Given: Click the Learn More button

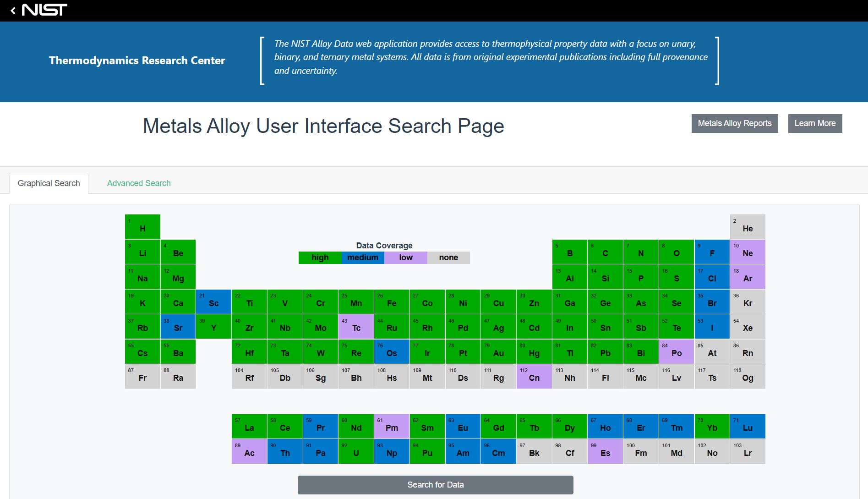Looking at the screenshot, I should point(815,123).
